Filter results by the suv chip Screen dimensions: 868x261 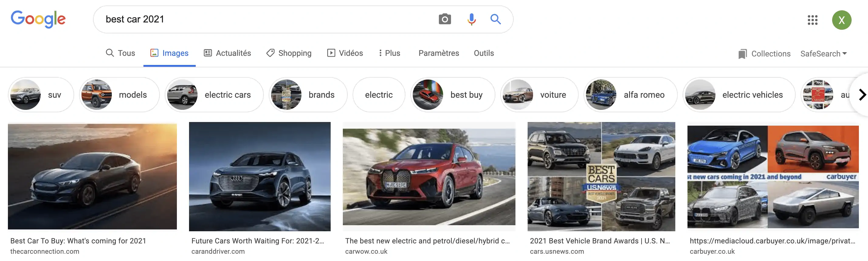coord(41,95)
